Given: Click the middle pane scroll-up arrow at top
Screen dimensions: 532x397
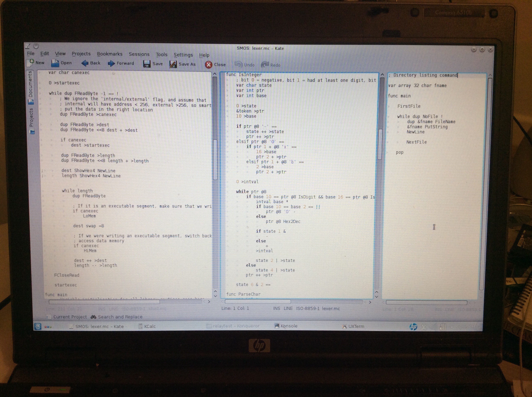Looking at the screenshot, I should (x=382, y=75).
